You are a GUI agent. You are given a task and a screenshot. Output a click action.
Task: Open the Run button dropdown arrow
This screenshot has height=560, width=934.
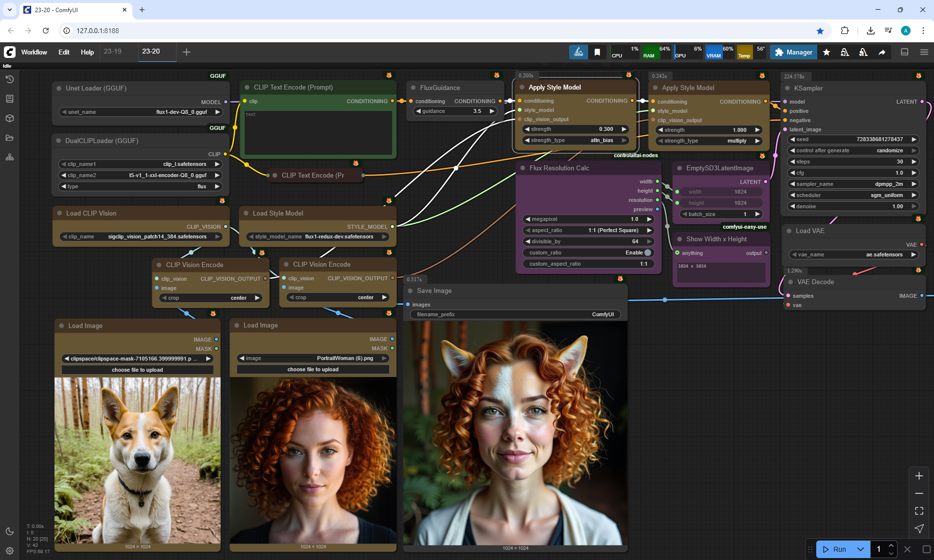tap(860, 549)
